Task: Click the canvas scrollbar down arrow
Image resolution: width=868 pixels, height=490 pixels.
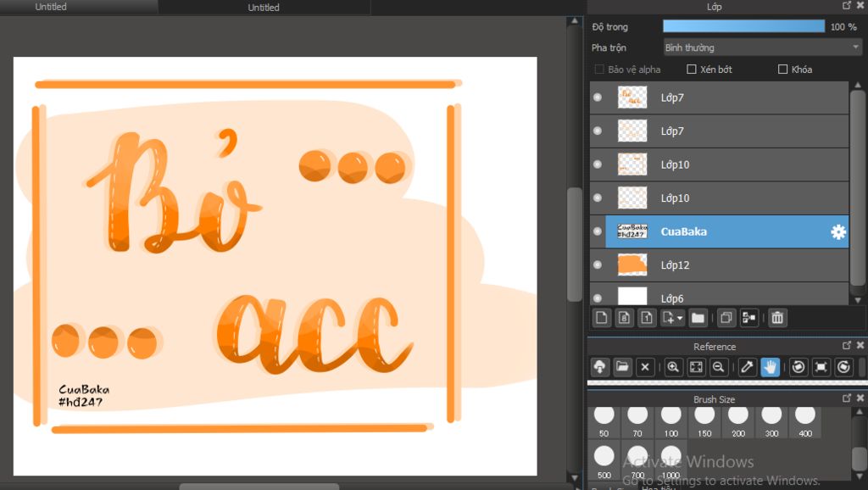Action: point(575,477)
